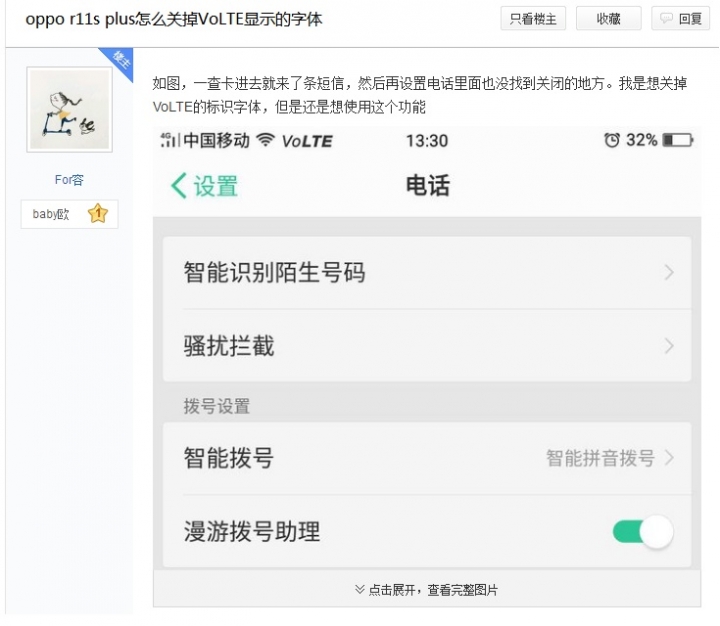
Task: Open the 智能拨号 setting row
Action: point(427,458)
